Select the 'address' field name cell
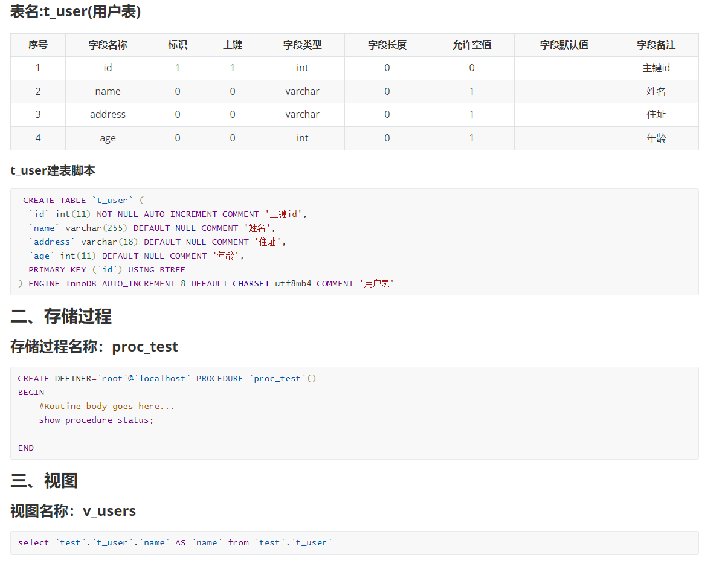The width and height of the screenshot is (728, 566). point(108,115)
